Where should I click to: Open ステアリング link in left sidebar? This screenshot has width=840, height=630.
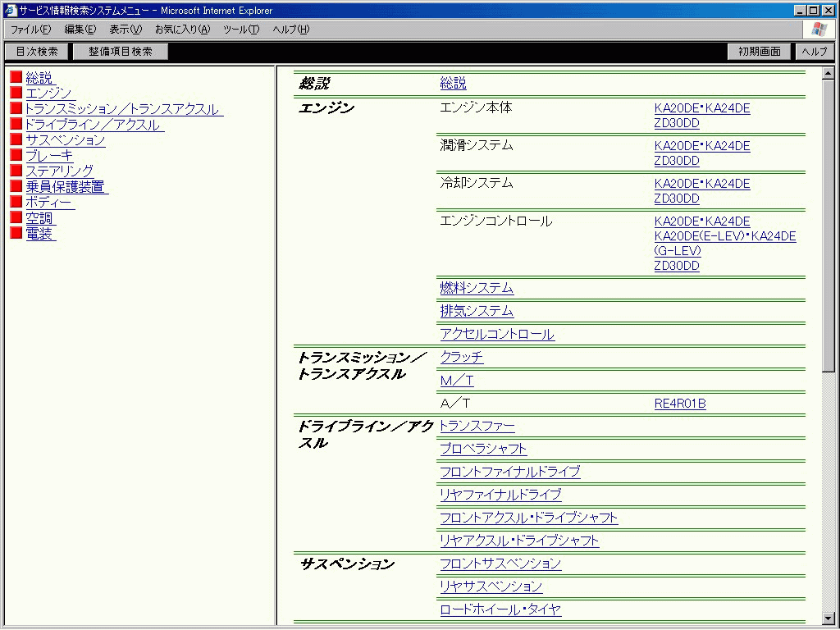pos(60,171)
